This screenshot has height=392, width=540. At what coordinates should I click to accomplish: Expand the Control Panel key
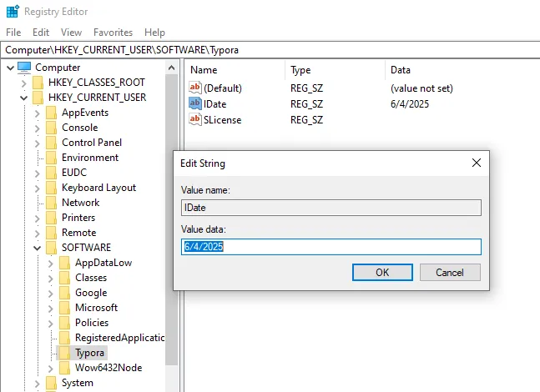click(38, 143)
